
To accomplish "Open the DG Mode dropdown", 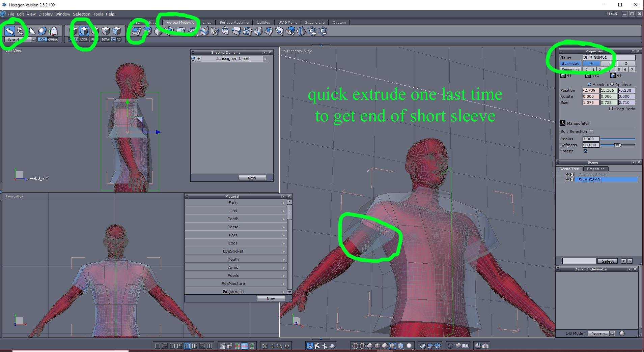I will [612, 333].
